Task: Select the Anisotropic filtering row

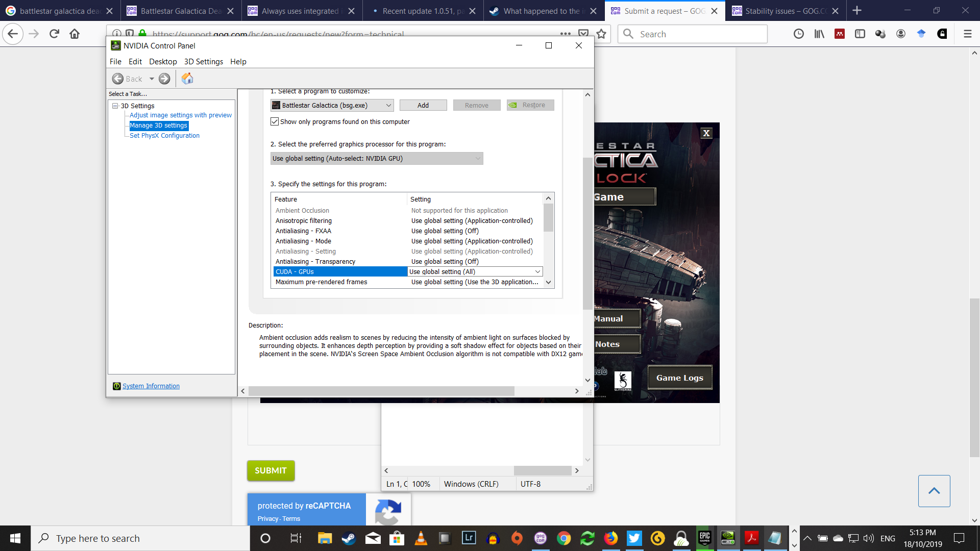Action: pyautogui.click(x=407, y=221)
